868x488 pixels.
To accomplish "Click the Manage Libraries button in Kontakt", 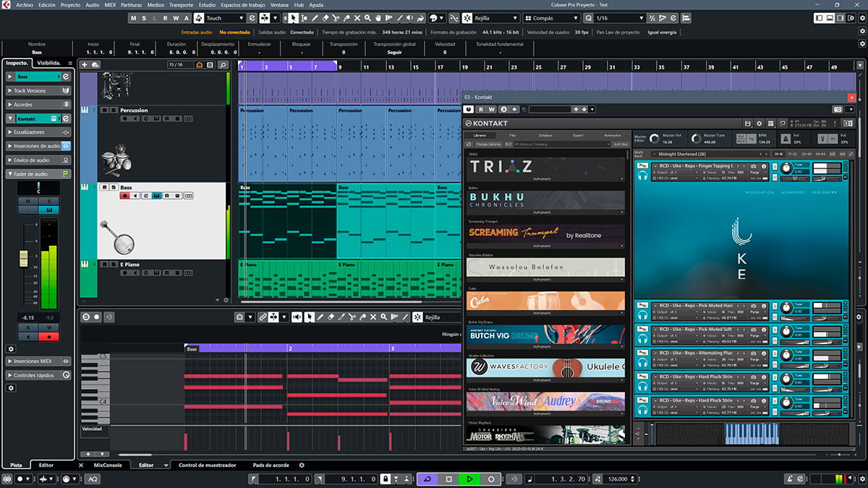I will (488, 144).
